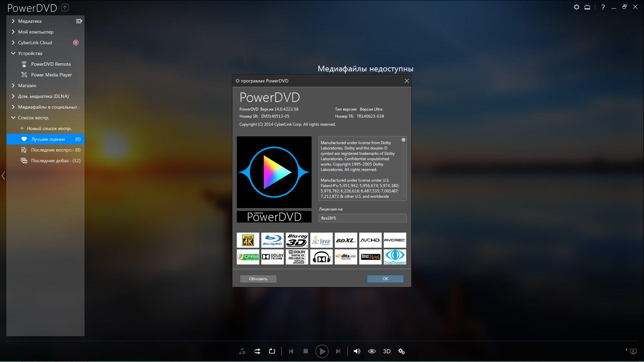Click the Версия Ultra text
The height and width of the screenshot is (362, 644).
point(371,109)
